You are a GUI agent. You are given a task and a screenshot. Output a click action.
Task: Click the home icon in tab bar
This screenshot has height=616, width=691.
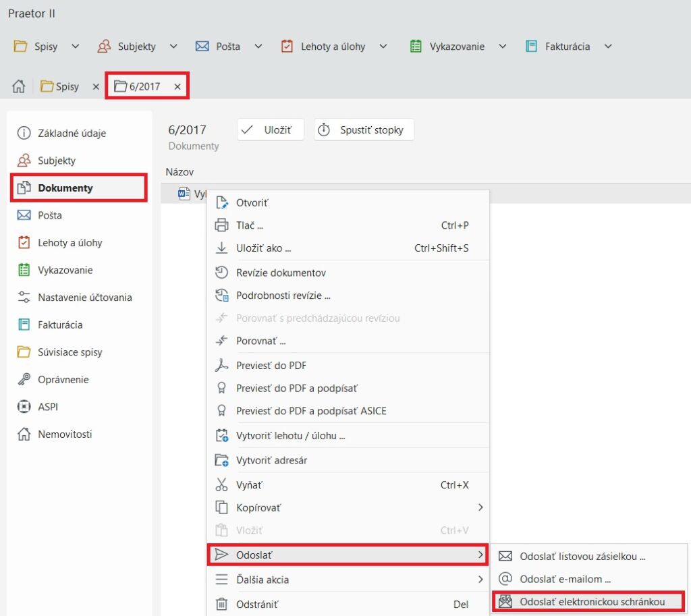[x=19, y=86]
